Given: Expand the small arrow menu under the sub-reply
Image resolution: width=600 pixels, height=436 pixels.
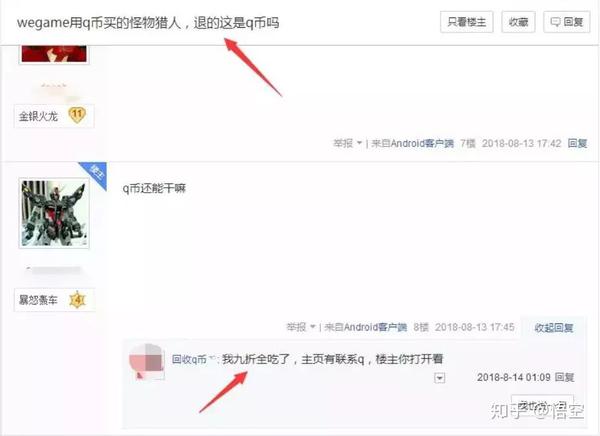Looking at the screenshot, I should tap(439, 378).
